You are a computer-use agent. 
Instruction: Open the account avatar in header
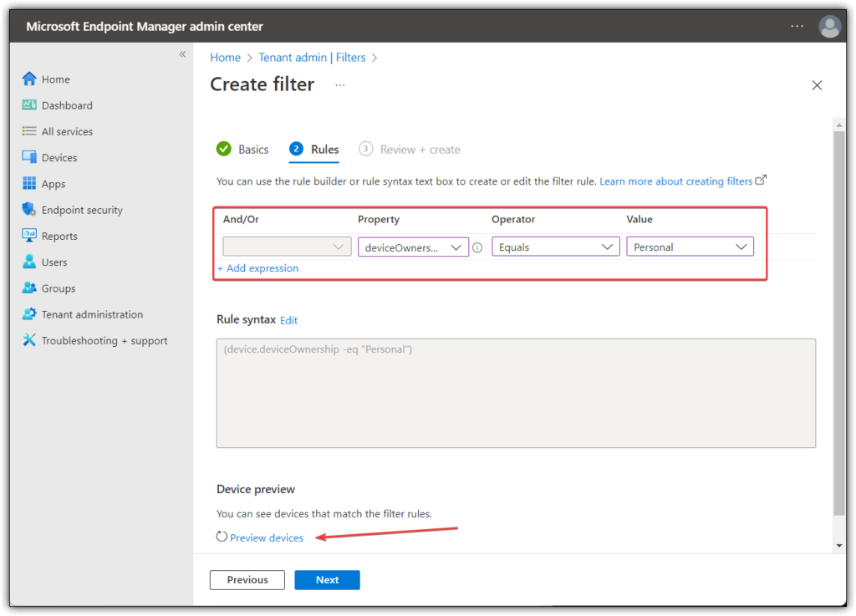[829, 26]
